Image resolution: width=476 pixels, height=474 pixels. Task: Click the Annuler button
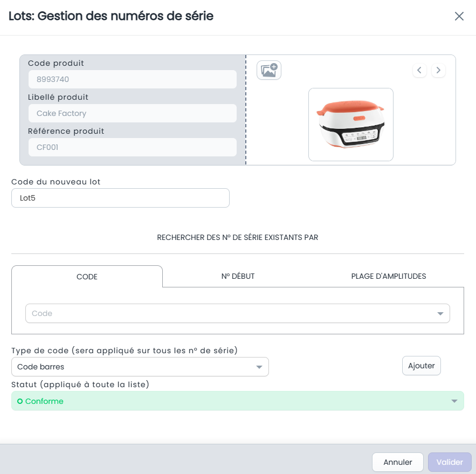point(398,462)
